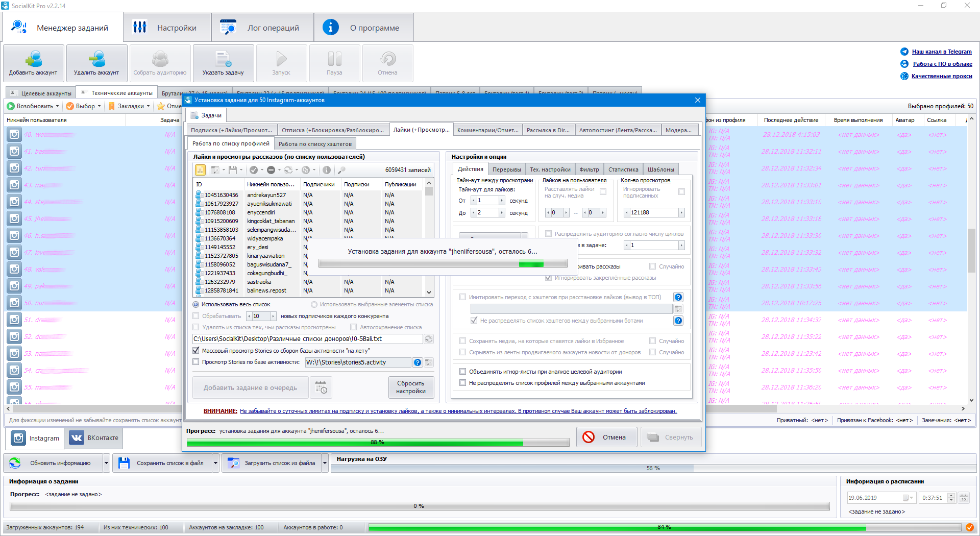Click the Собрать аудиторию toolbar button
980x536 pixels.
pos(160,63)
